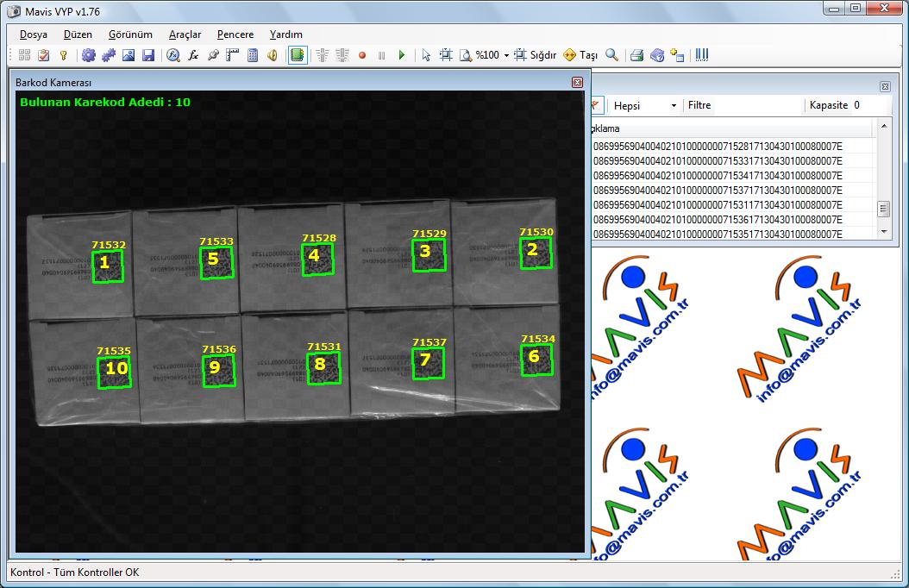Click the speaker sound icon
The height and width of the screenshot is (588, 909).
click(x=272, y=55)
